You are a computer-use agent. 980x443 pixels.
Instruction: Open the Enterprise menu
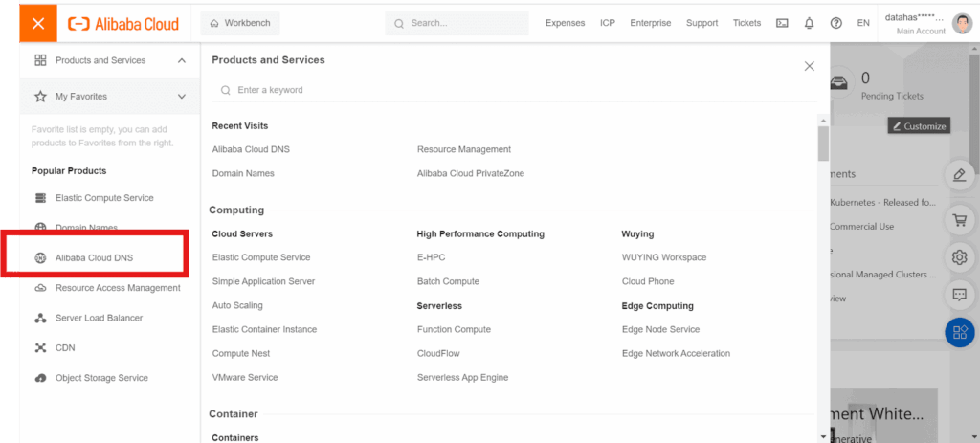click(x=650, y=23)
